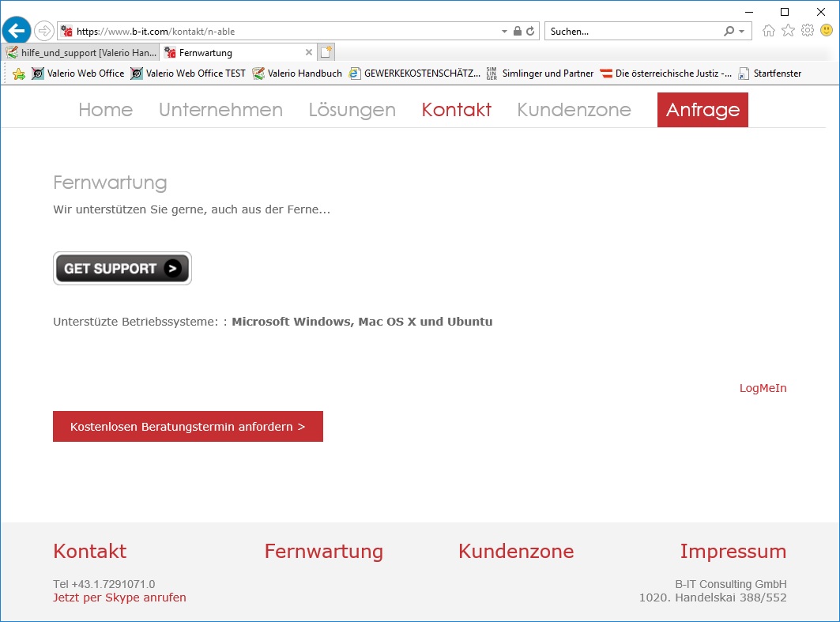Open the browser home page icon
Image resolution: width=840 pixels, height=622 pixels.
click(768, 31)
